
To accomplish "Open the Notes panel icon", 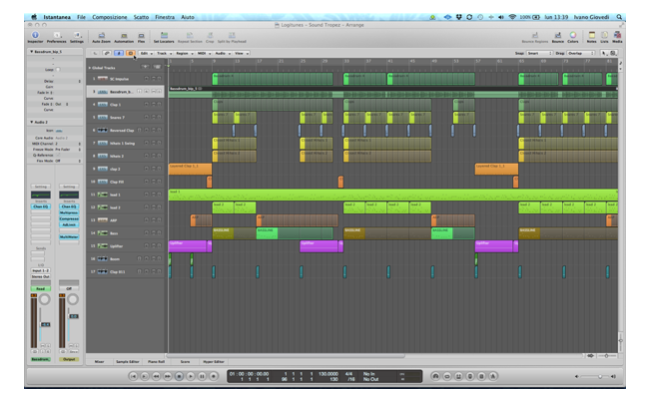I will click(x=592, y=37).
